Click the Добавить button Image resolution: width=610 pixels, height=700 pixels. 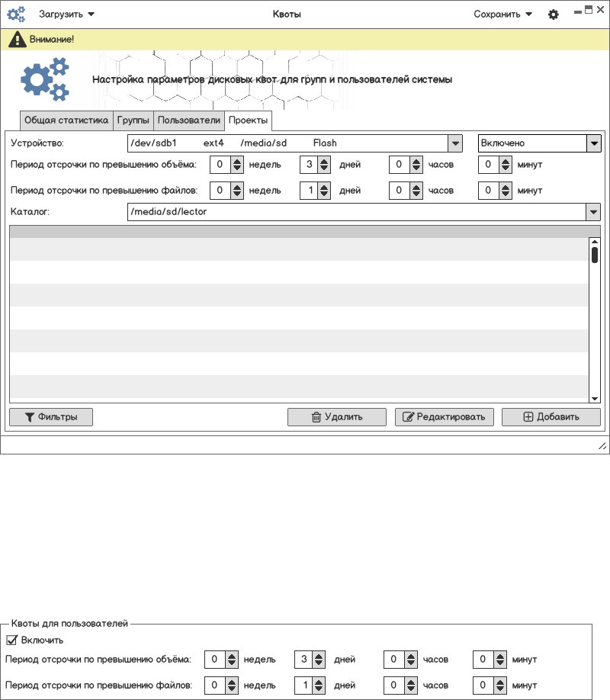pos(551,417)
